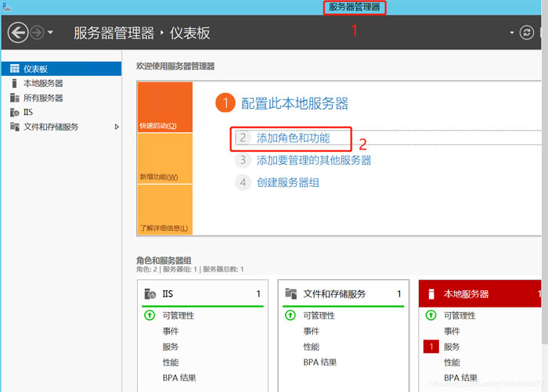Click the 本地服务器 sidebar icon
The width and height of the screenshot is (548, 392).
[x=15, y=84]
